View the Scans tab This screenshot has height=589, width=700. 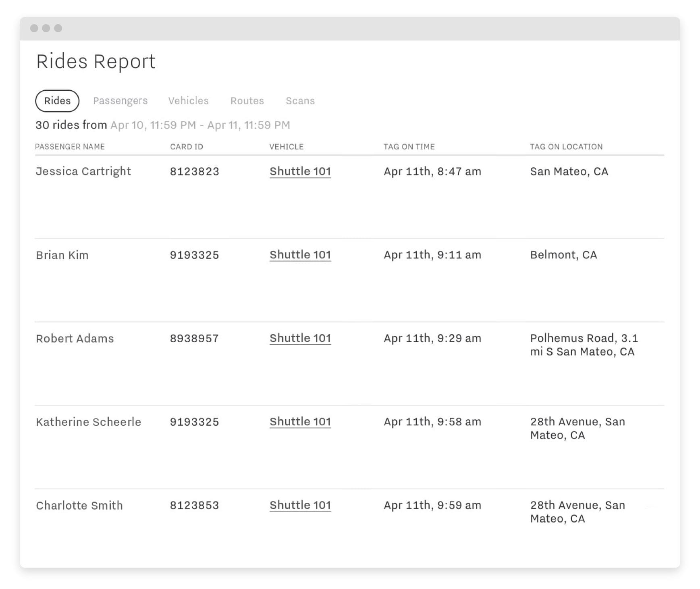coord(300,101)
